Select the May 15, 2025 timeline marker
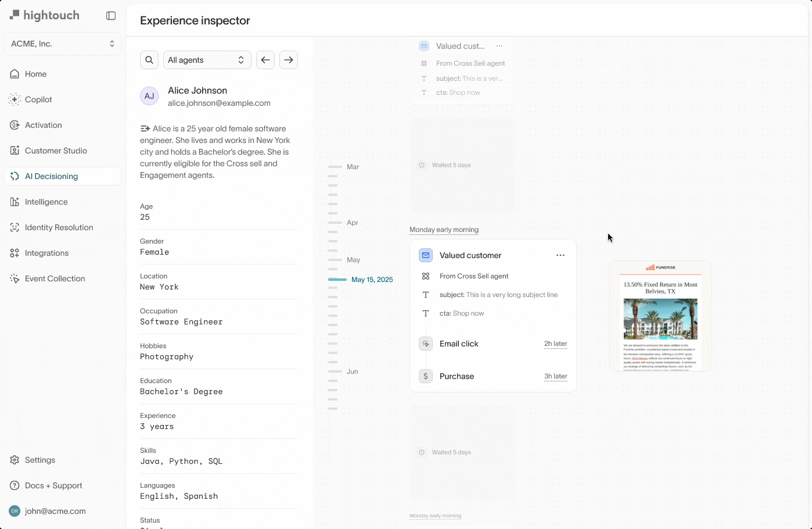This screenshot has width=812, height=529. [372, 280]
